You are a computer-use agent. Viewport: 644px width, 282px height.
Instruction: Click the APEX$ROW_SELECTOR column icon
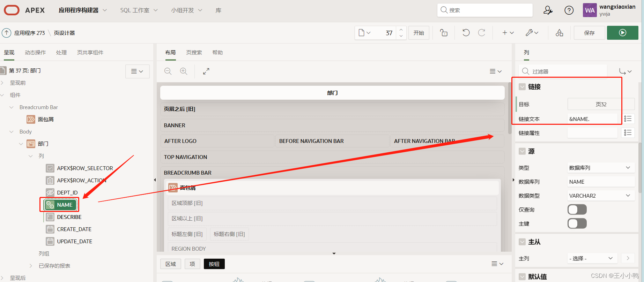tap(50, 168)
